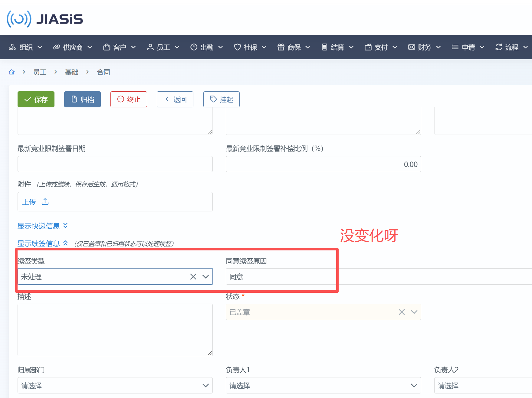Clear the 状态 field with X icon

coord(402,312)
